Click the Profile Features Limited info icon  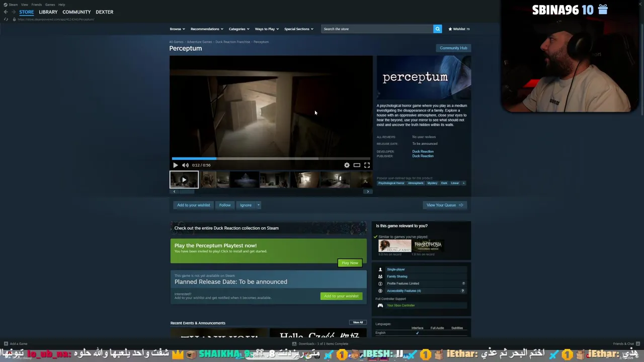(380, 284)
